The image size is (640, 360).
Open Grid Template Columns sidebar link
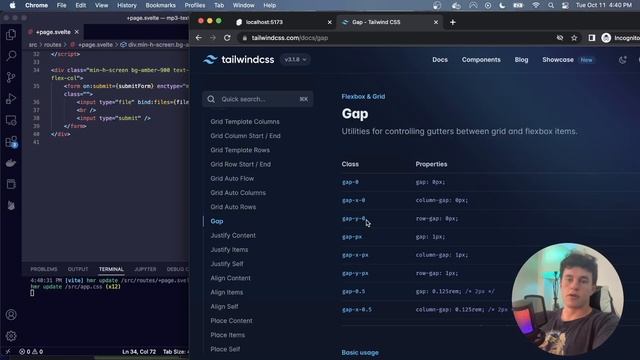click(x=245, y=122)
